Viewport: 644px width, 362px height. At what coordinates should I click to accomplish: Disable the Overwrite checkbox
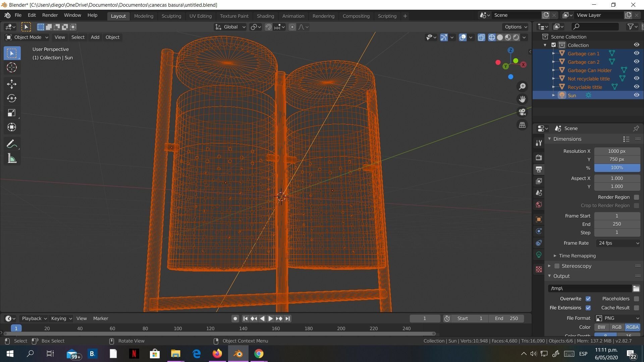coord(588,299)
